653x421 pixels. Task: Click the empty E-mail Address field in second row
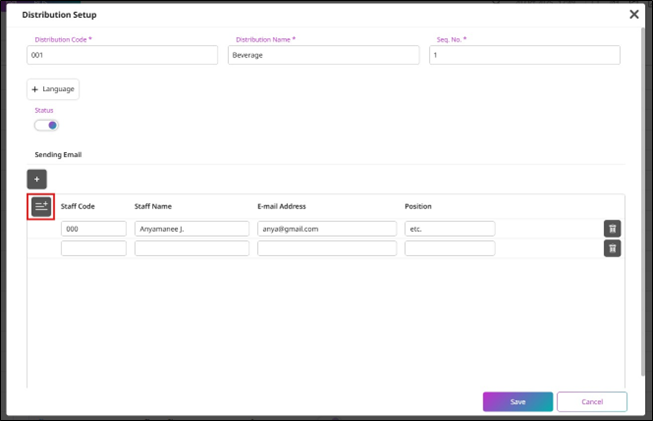(327, 248)
